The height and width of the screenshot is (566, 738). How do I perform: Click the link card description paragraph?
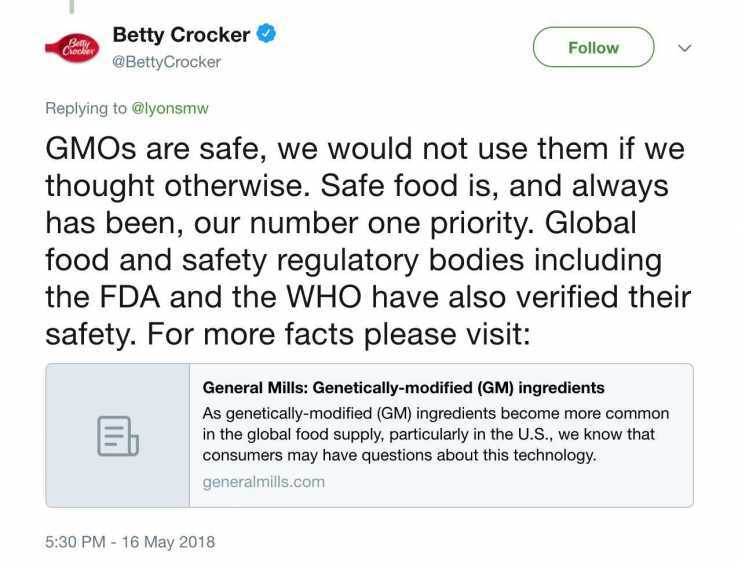(435, 434)
